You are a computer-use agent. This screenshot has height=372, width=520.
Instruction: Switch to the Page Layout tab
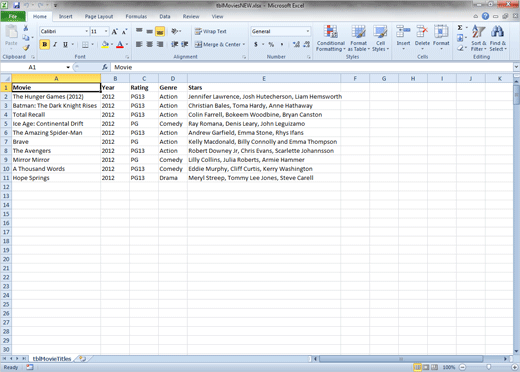point(99,16)
